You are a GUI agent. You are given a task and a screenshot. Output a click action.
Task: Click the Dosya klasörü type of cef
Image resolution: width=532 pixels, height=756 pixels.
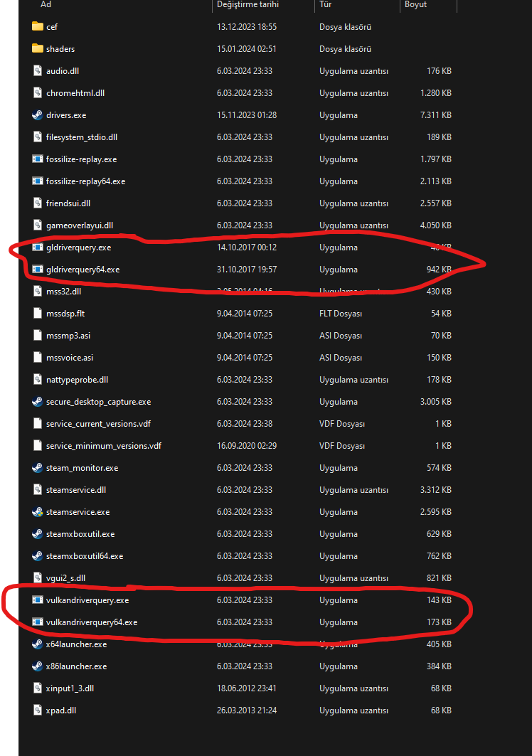346,27
